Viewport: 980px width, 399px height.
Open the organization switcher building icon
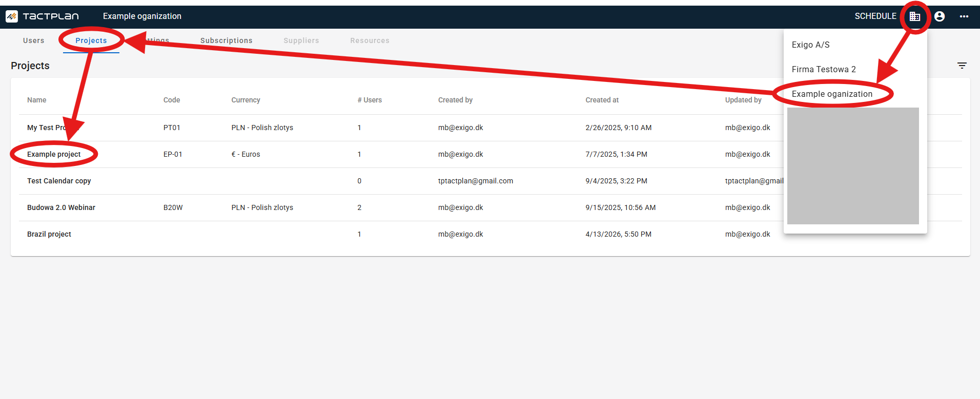pyautogui.click(x=915, y=16)
